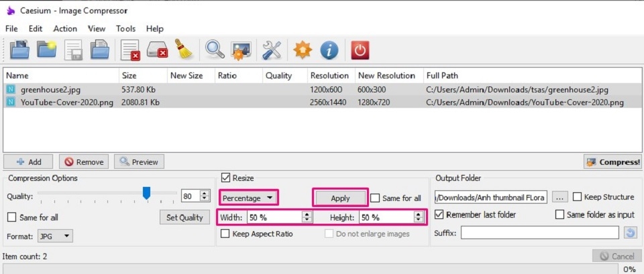Open the View menu
The height and width of the screenshot is (274, 644).
click(x=97, y=29)
